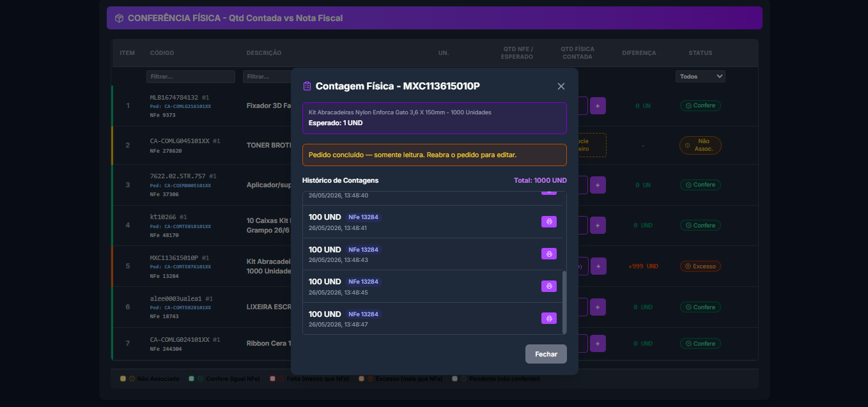Print the 13:48:41 count entry
The image size is (868, 407).
coord(549,222)
